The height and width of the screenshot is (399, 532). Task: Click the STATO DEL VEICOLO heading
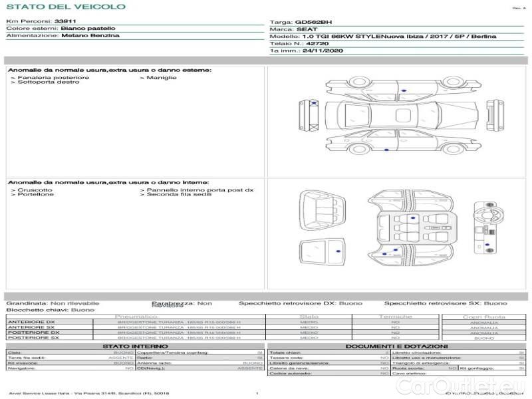pyautogui.click(x=65, y=7)
